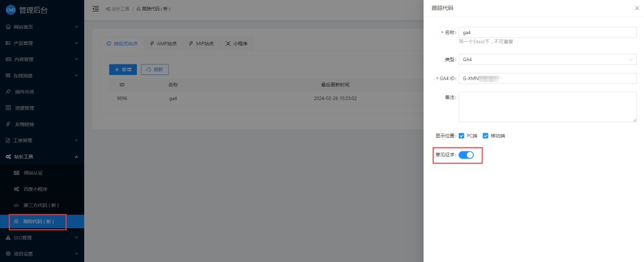The width and height of the screenshot is (644, 262).
Task: Click the 新增 add button
Action: click(x=123, y=70)
